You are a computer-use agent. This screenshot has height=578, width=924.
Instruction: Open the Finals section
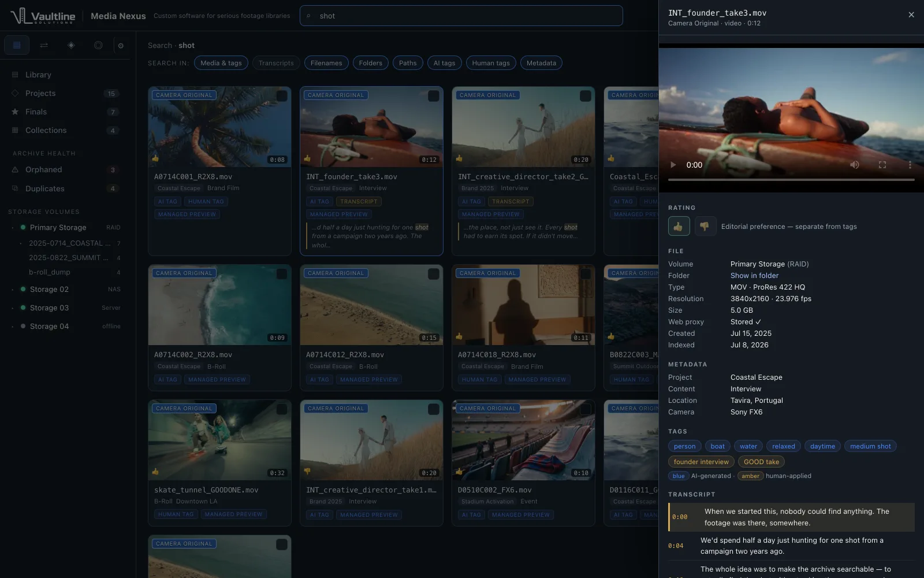pyautogui.click(x=65, y=112)
